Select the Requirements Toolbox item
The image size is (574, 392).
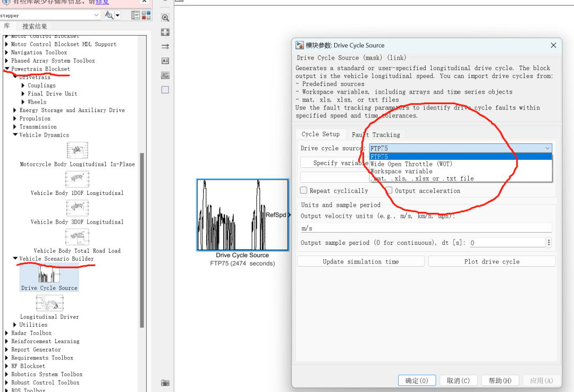(42, 357)
